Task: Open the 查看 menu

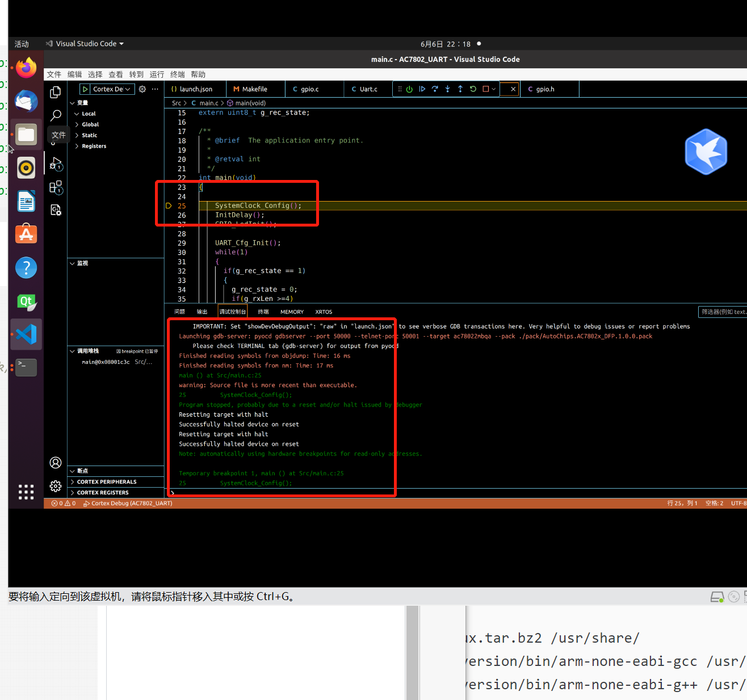Action: 115,74
